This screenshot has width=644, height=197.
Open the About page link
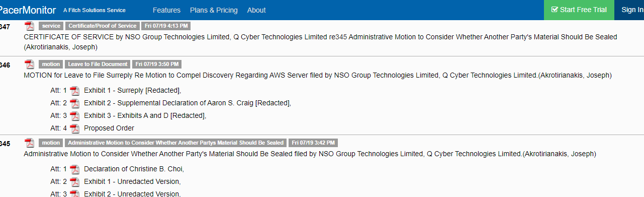pyautogui.click(x=256, y=10)
